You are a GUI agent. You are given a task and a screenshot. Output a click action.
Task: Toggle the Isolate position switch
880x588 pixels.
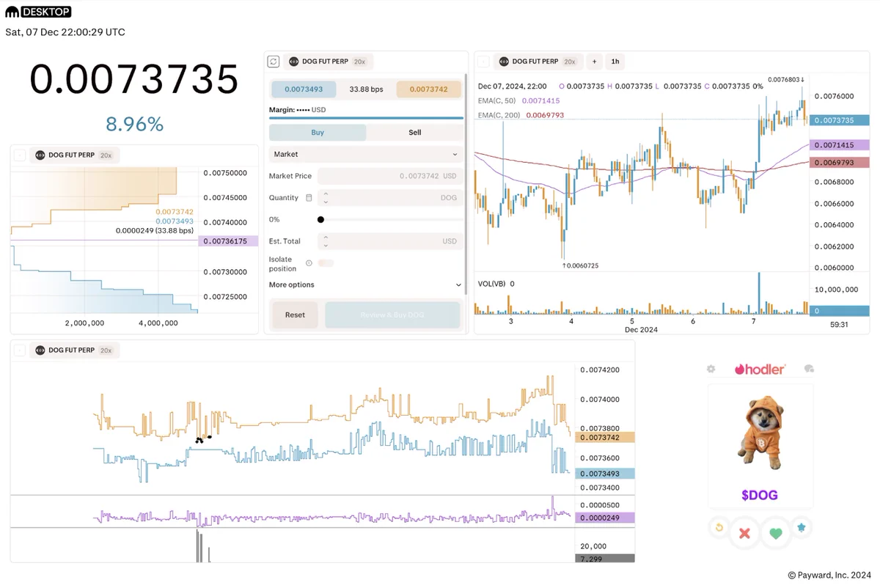[326, 263]
